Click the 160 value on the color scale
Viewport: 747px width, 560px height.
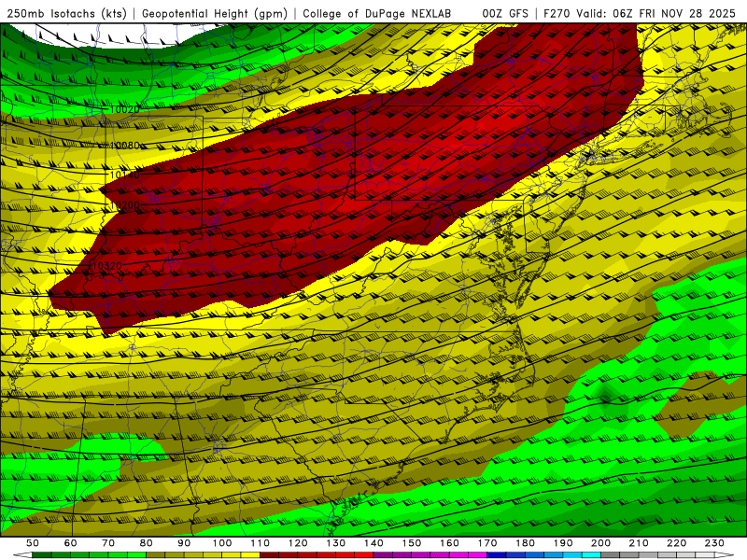pyautogui.click(x=449, y=543)
